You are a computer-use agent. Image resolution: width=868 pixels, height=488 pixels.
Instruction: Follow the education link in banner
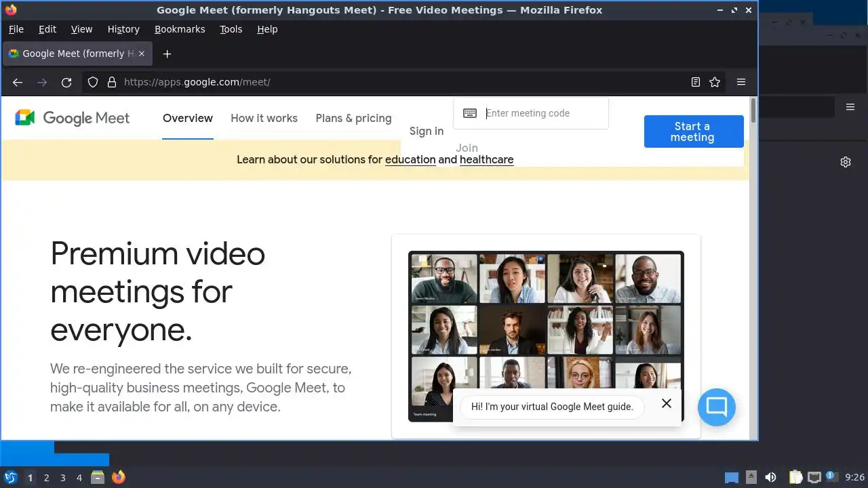410,160
